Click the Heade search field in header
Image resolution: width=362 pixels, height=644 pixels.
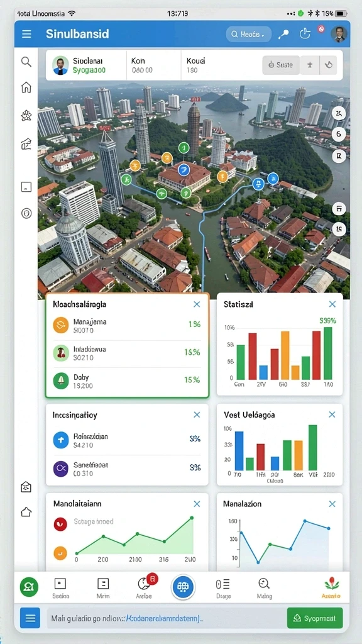click(249, 35)
